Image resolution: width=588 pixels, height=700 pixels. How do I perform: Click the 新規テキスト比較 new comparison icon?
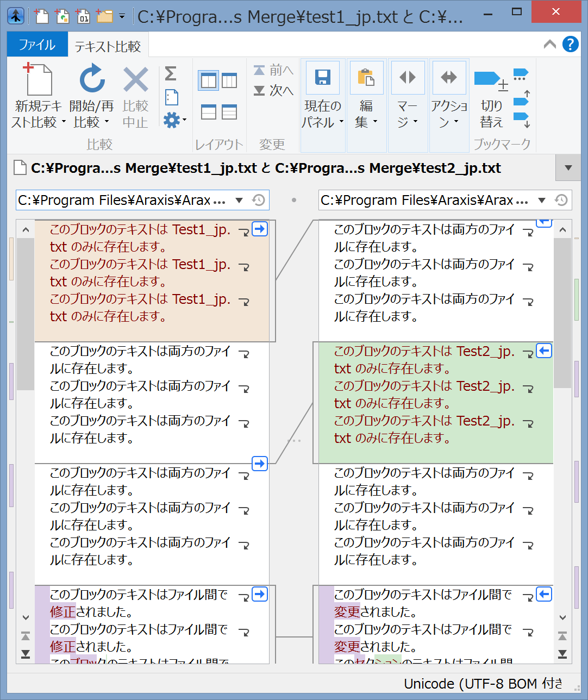pyautogui.click(x=37, y=79)
